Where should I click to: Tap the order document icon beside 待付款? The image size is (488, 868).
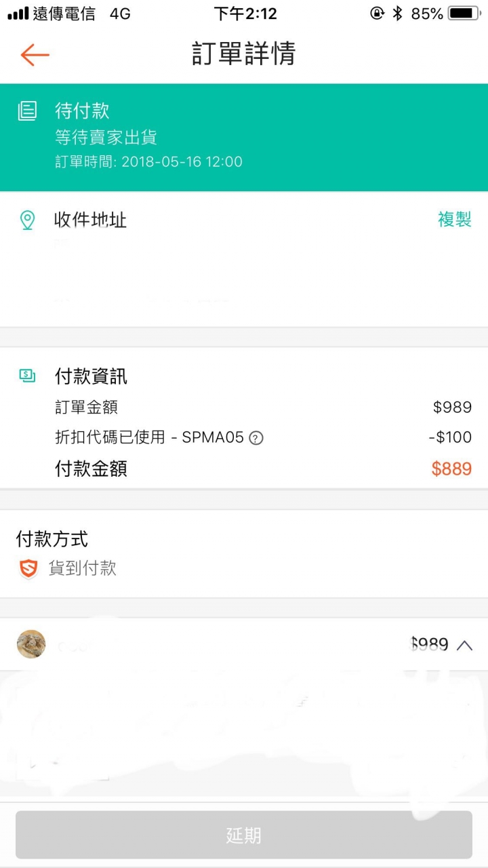click(x=27, y=111)
